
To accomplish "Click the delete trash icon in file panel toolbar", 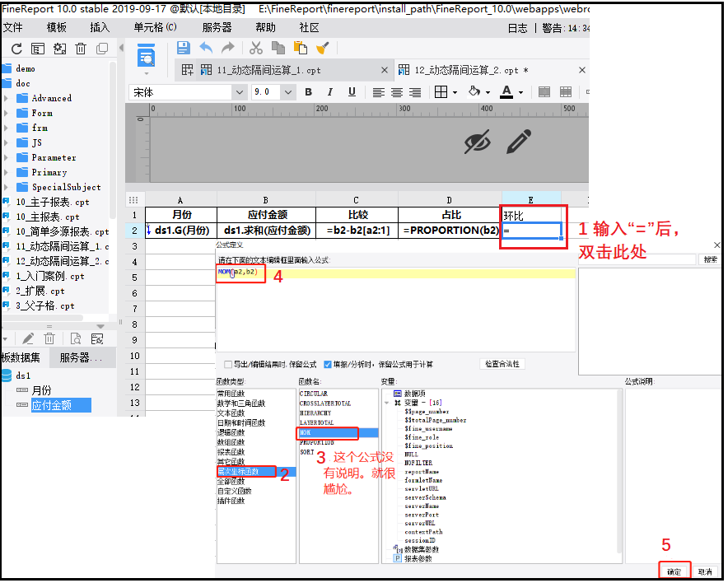I will 81,49.
